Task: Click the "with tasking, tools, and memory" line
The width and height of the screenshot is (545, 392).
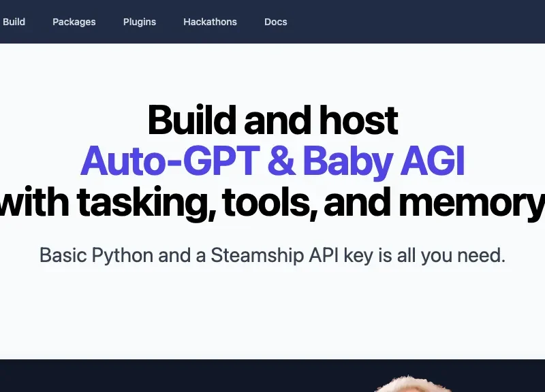Action: (x=272, y=203)
